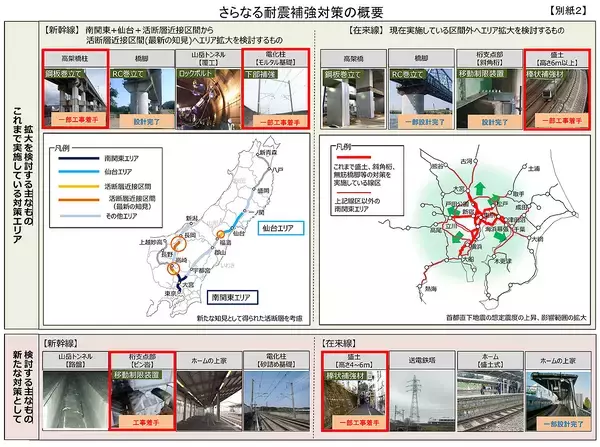Click the orange 最新の知見 legend line
Image resolution: width=600 pixels, height=447 pixels.
point(79,199)
